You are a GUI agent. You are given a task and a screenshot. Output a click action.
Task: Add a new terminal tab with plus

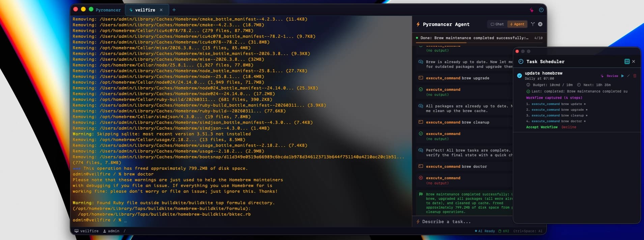(x=174, y=10)
